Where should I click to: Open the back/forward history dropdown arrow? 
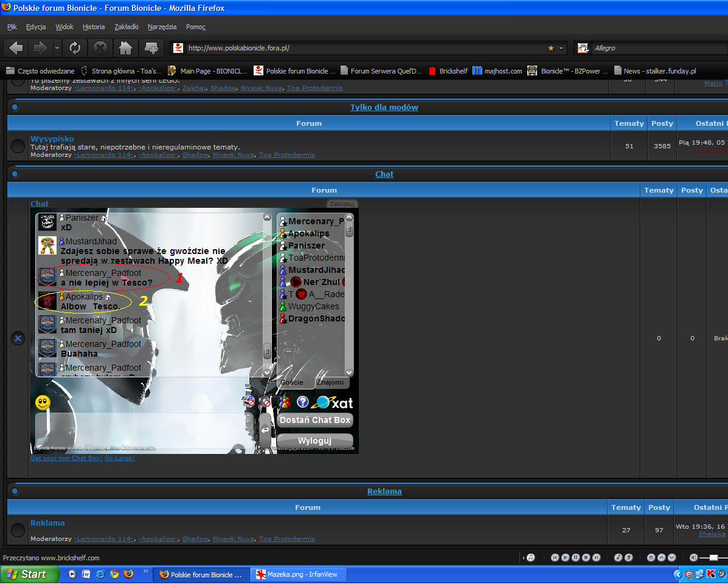pos(57,47)
